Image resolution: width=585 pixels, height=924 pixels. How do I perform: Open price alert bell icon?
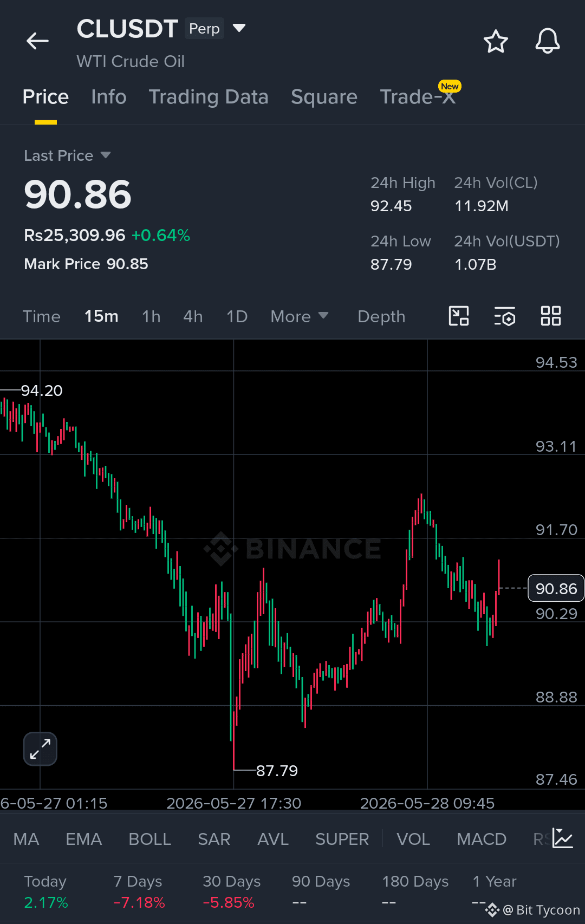tap(548, 41)
